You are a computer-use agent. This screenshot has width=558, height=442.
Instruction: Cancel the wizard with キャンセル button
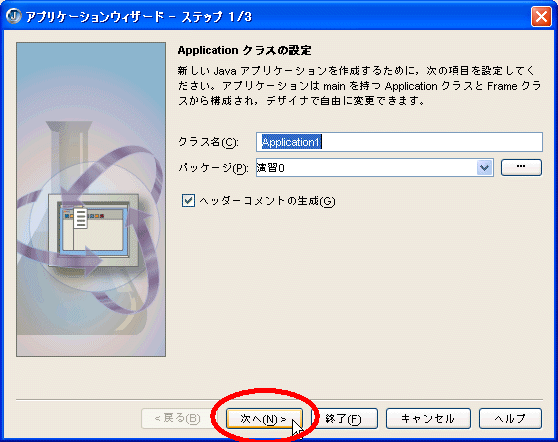428,419
